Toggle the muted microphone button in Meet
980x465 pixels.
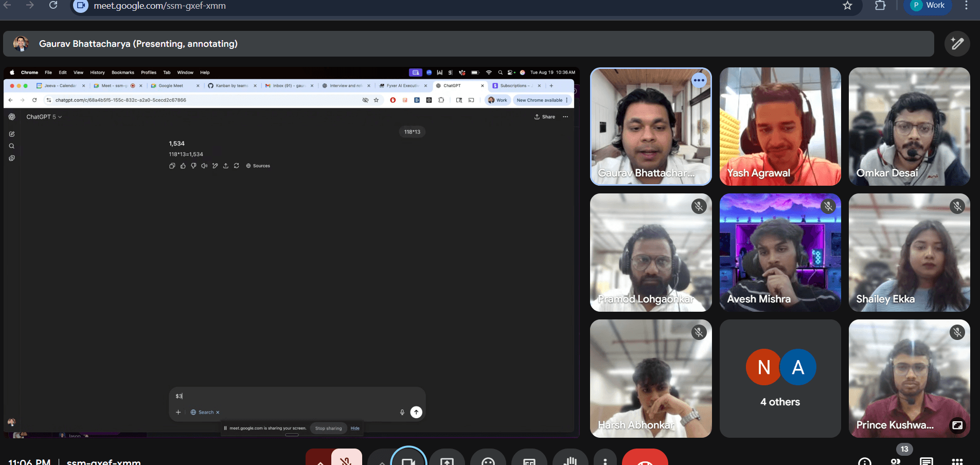pos(346,458)
